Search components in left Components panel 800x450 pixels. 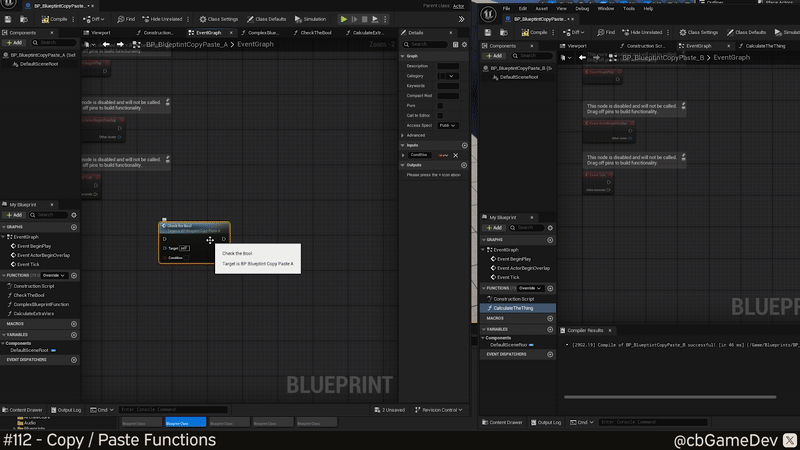pyautogui.click(x=53, y=43)
